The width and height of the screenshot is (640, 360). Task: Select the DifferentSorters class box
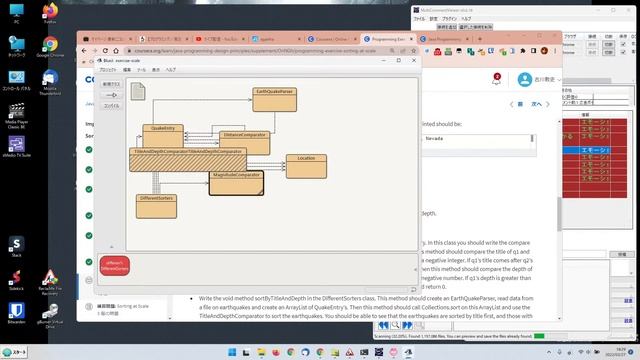pos(156,206)
